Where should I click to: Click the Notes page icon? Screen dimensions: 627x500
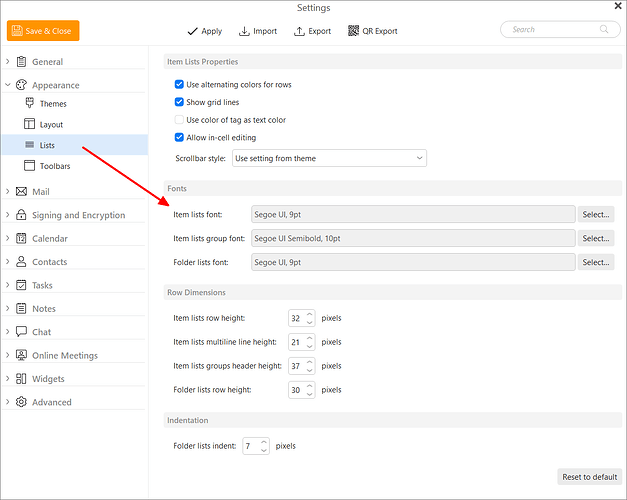tap(21, 308)
